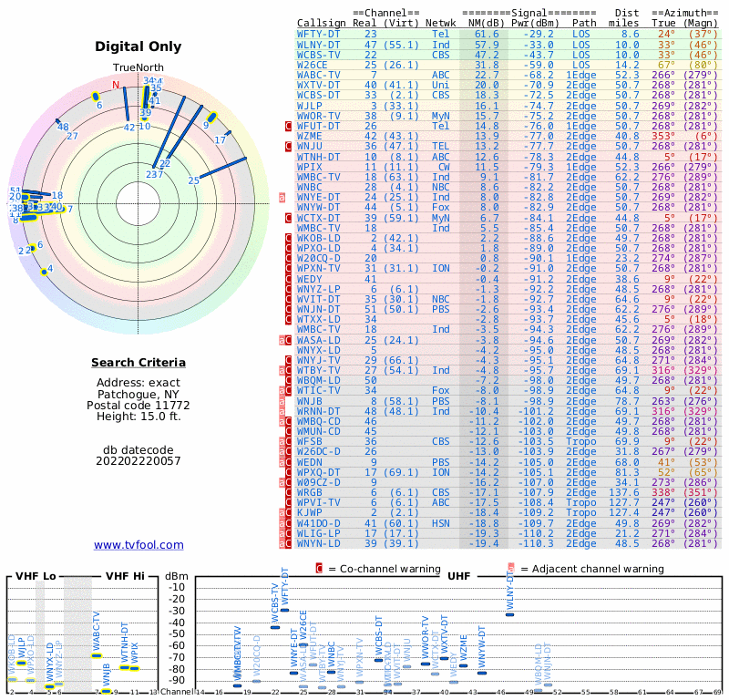Open the WLNY-DT callsign row link
Screen dimensions: 729x700
click(x=318, y=45)
